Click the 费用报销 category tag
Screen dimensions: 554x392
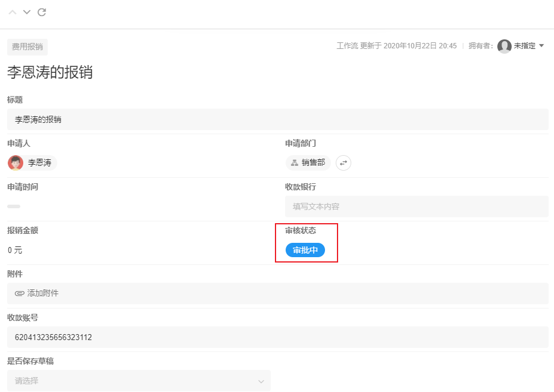coord(27,47)
